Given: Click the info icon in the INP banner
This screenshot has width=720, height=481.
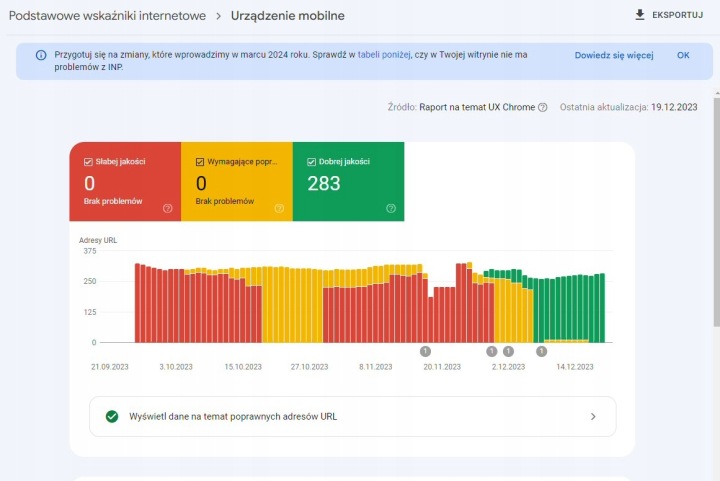Looking at the screenshot, I should pos(41,55).
